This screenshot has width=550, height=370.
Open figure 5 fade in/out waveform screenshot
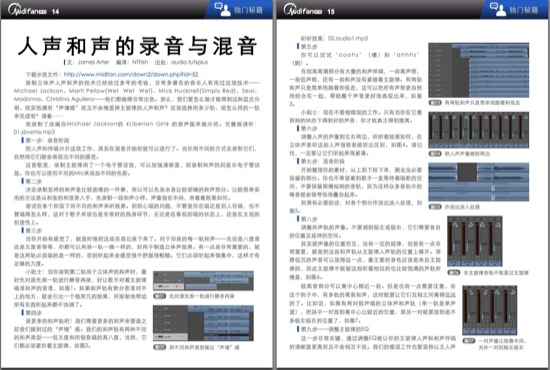[478, 182]
